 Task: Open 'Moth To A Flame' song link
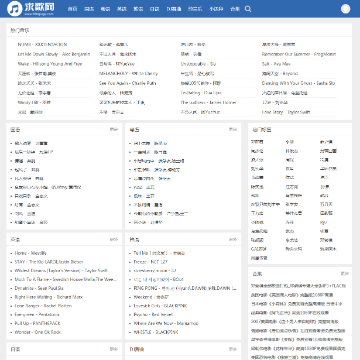65,279
